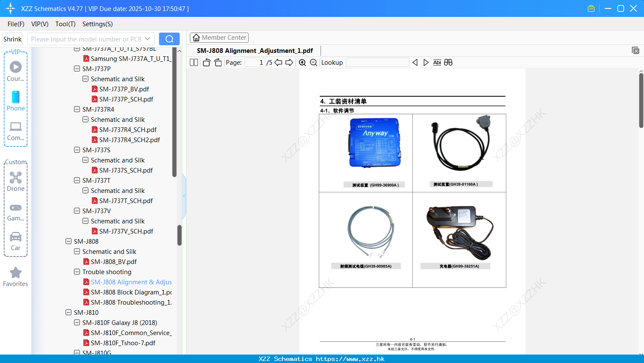Select the Car category icon
Screen dimensions: 644x363
click(16, 236)
